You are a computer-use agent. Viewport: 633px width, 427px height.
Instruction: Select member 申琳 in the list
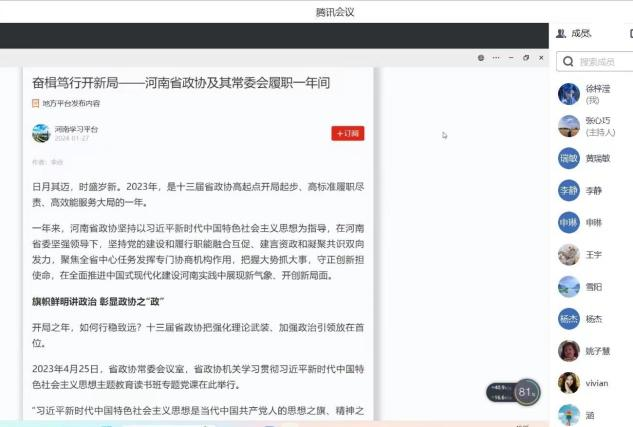pyautogui.click(x=594, y=222)
